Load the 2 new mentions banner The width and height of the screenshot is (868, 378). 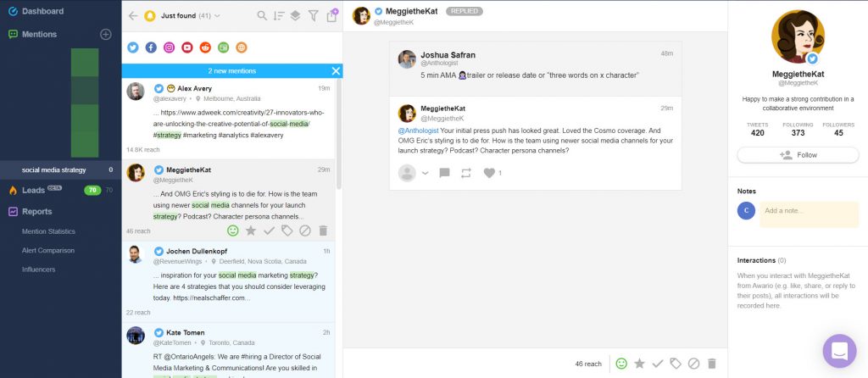232,71
